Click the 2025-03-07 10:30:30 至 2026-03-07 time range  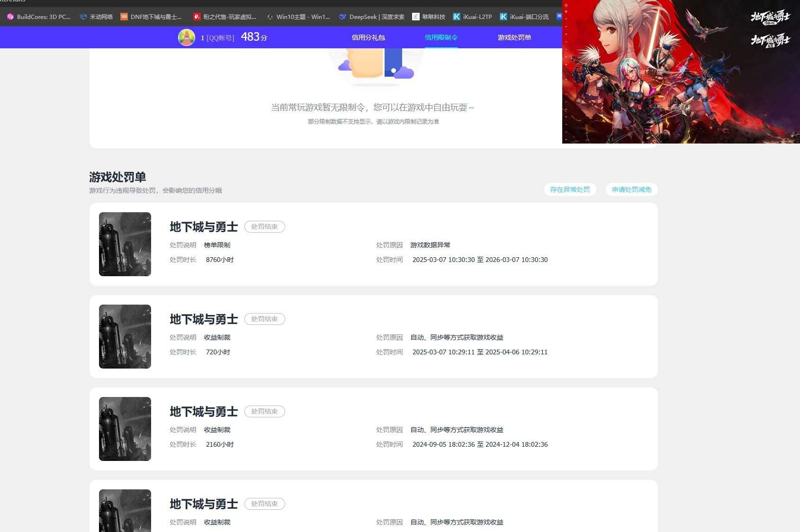coord(480,260)
